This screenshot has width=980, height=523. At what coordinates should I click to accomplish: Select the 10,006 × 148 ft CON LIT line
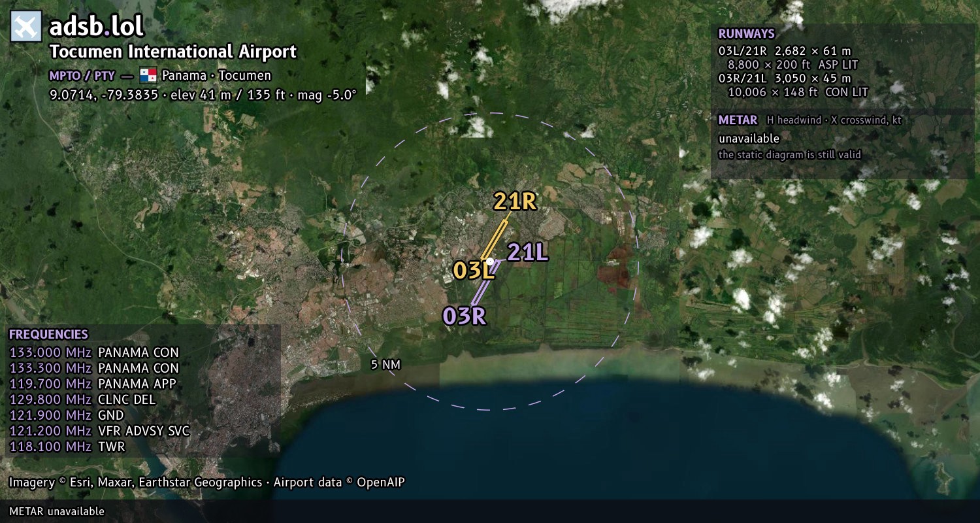click(798, 92)
